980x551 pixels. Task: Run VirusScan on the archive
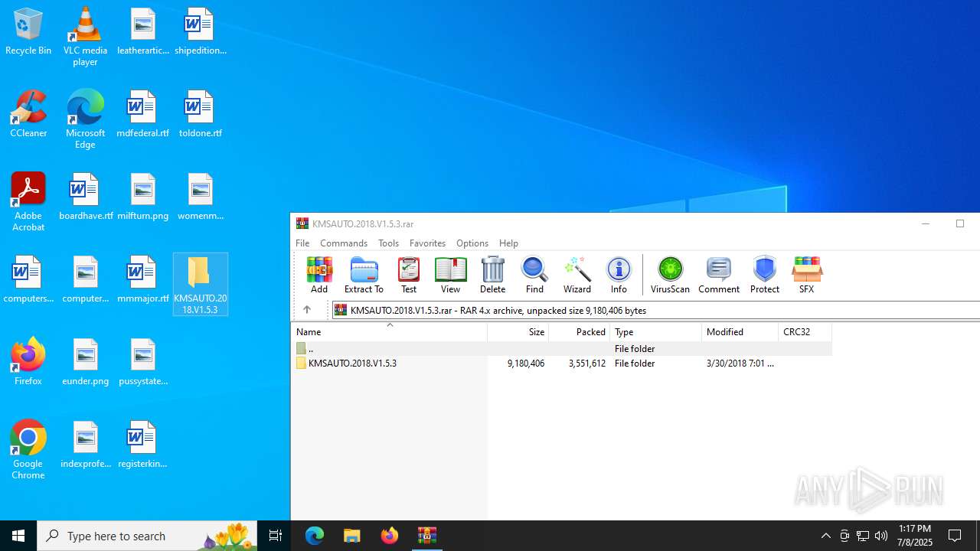click(670, 275)
